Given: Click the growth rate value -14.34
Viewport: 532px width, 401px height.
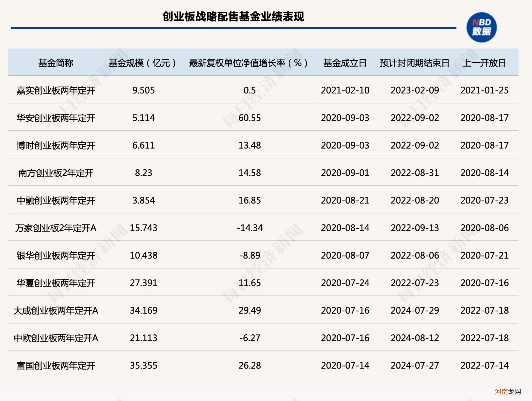Looking at the screenshot, I should pyautogui.click(x=250, y=228).
